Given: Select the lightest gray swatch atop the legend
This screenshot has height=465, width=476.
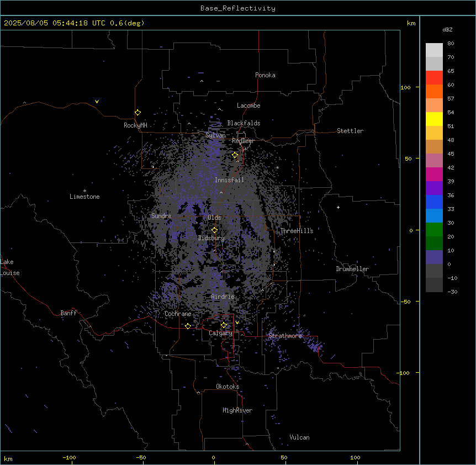Looking at the screenshot, I should (434, 50).
